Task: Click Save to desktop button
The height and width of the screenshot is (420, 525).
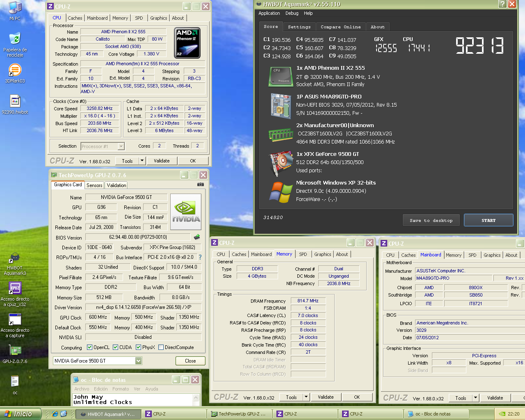Action: click(431, 220)
